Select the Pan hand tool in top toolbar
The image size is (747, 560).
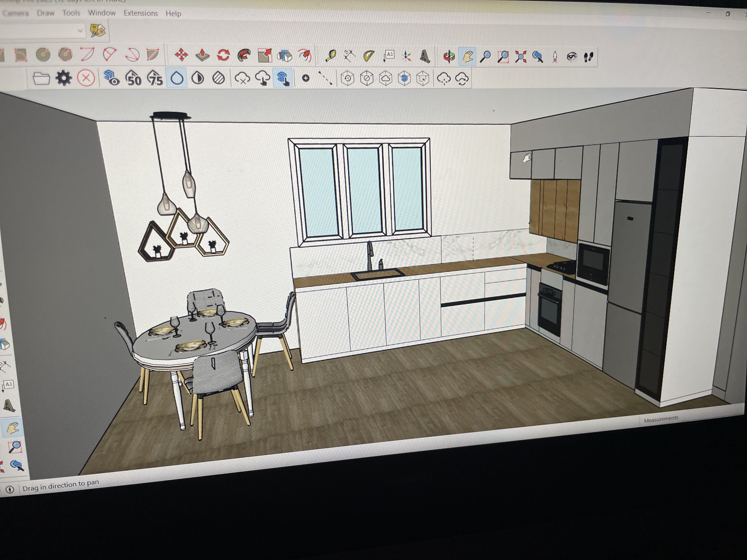click(x=467, y=57)
